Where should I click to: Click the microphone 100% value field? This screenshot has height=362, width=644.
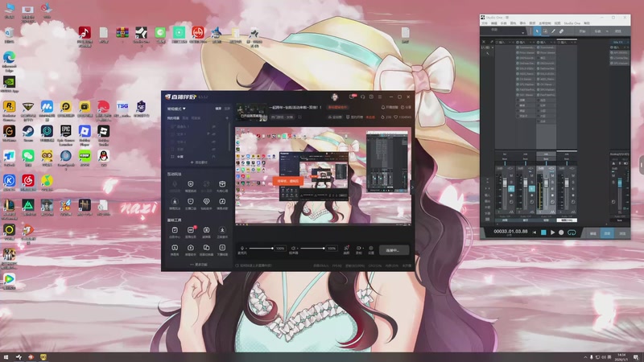point(280,249)
